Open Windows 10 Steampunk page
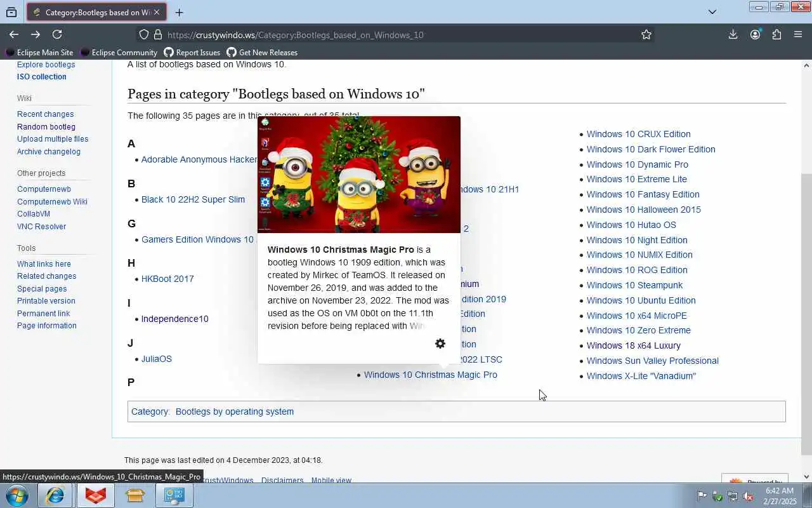 click(634, 285)
